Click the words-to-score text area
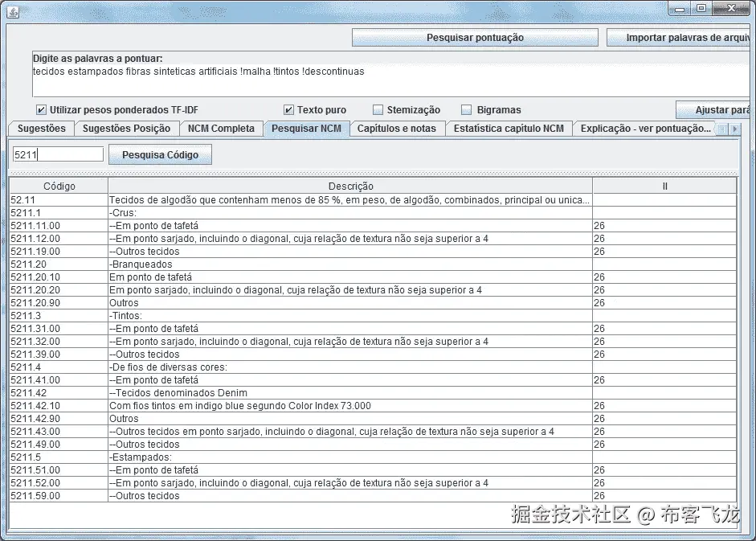Image resolution: width=756 pixels, height=541 pixels. (x=390, y=74)
